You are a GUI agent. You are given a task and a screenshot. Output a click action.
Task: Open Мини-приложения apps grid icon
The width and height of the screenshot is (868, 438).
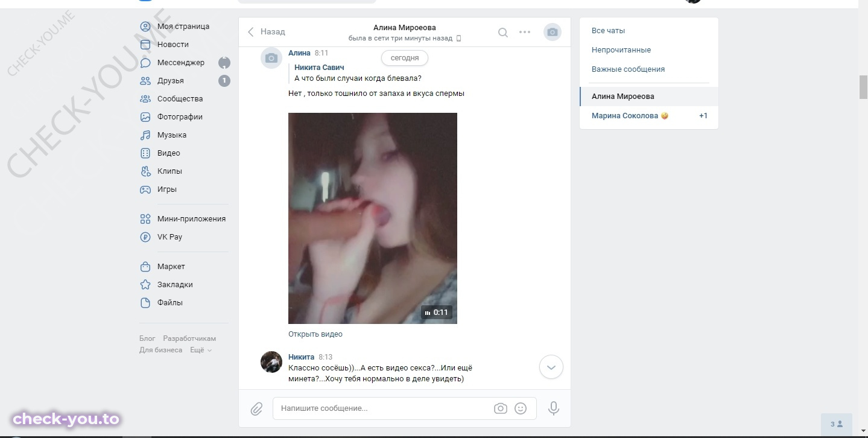point(145,219)
